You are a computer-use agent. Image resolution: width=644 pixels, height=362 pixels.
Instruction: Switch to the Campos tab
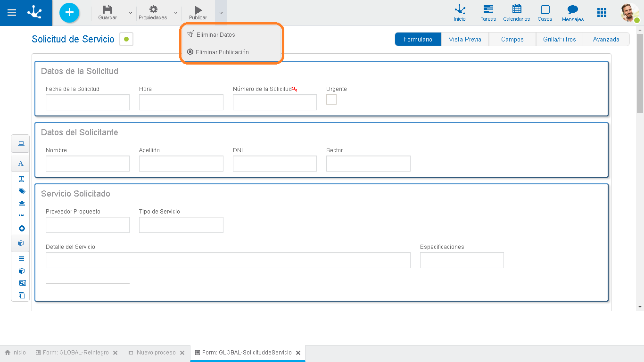tap(512, 39)
